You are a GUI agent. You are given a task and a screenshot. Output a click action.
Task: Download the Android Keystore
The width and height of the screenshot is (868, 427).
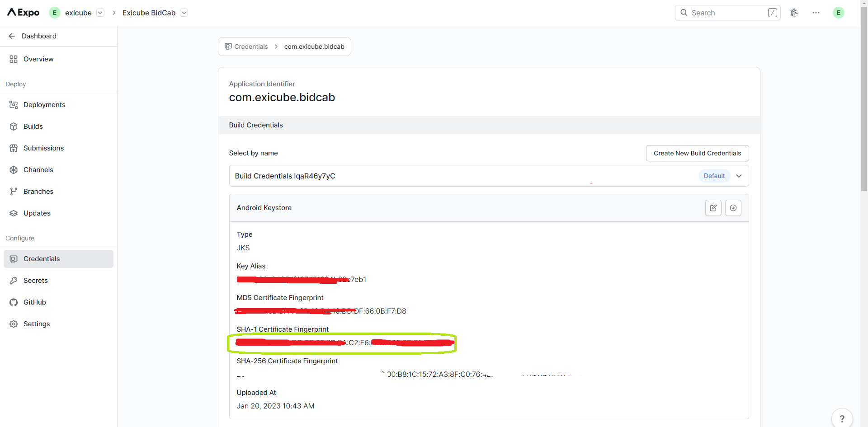(x=733, y=207)
